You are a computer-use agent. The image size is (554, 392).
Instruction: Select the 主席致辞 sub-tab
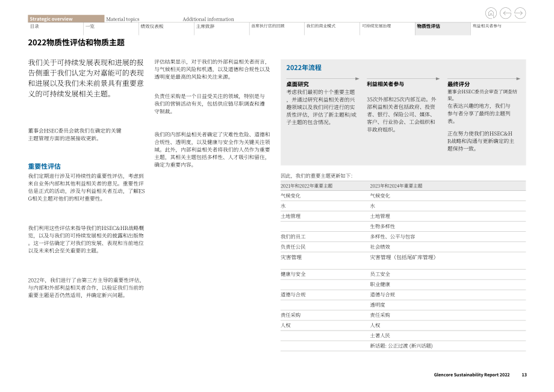pos(205,26)
